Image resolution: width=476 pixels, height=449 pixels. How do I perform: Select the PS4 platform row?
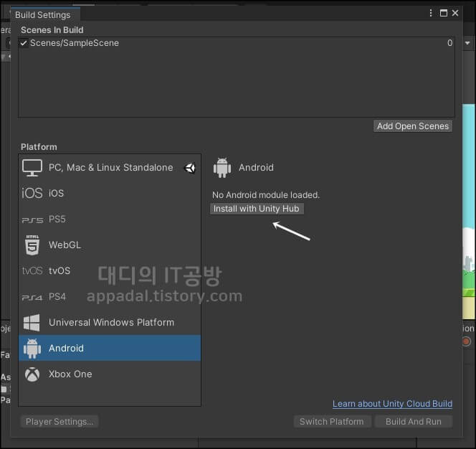(x=110, y=297)
